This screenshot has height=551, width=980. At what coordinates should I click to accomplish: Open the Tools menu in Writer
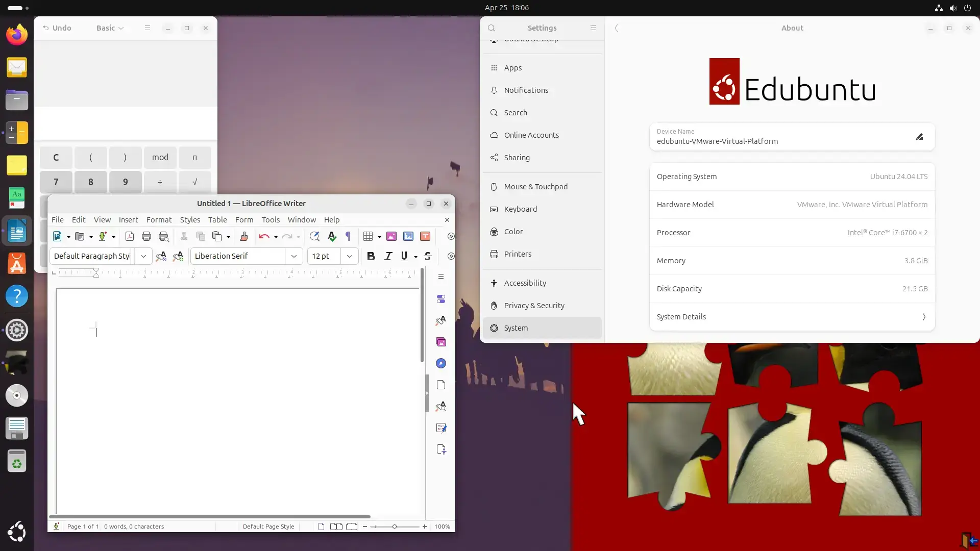tap(271, 220)
